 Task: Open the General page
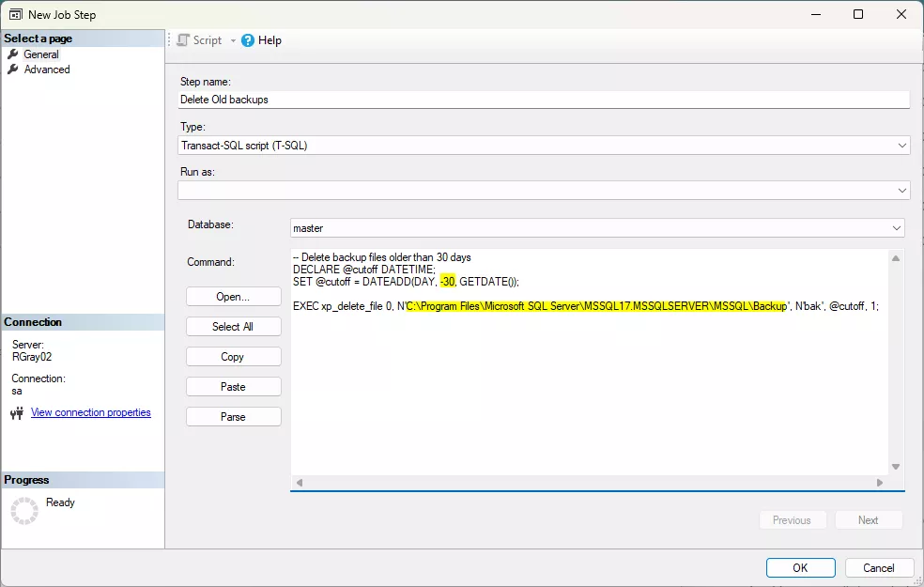click(41, 54)
